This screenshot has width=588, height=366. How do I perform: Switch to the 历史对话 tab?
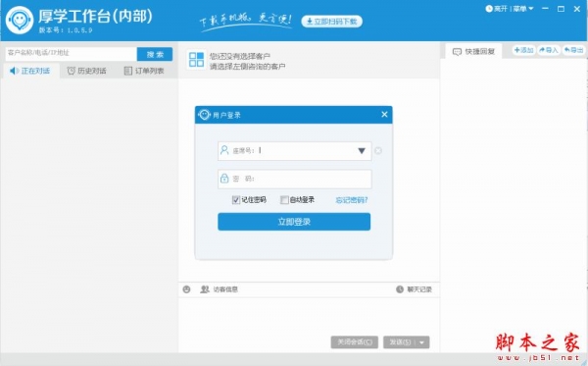point(86,71)
